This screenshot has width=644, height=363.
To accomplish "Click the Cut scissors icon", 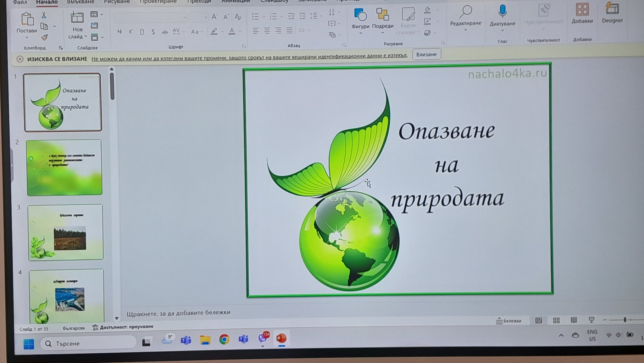I will pyautogui.click(x=44, y=15).
